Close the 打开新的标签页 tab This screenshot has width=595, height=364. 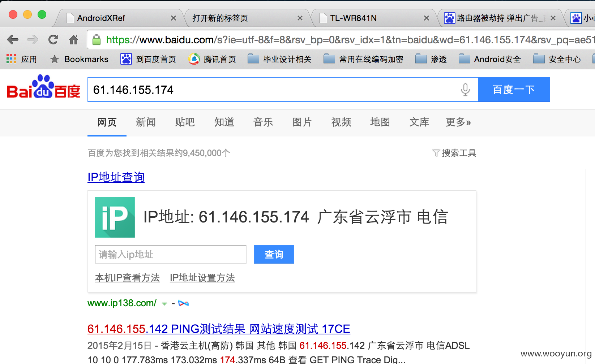300,18
